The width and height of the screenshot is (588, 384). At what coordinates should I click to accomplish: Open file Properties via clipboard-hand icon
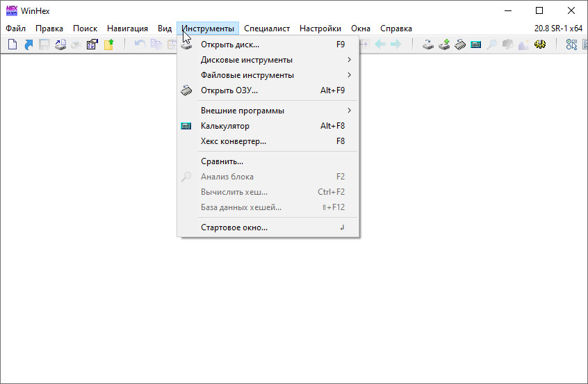coord(92,45)
